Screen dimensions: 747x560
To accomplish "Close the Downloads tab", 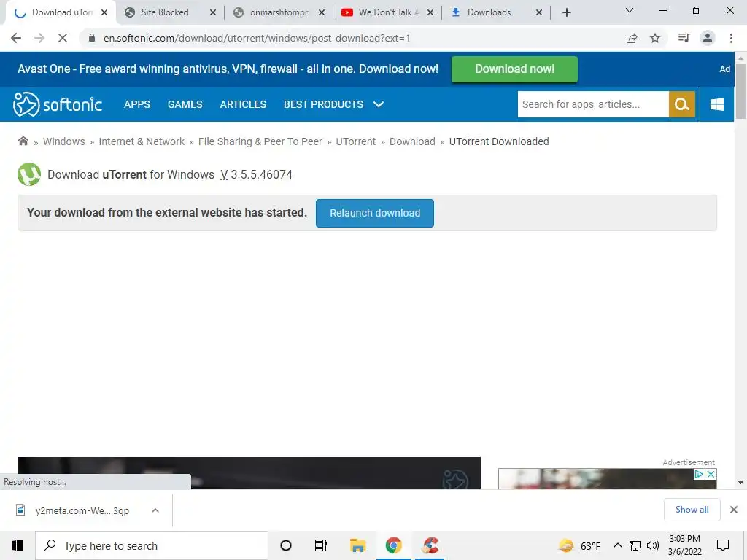I will pos(539,12).
